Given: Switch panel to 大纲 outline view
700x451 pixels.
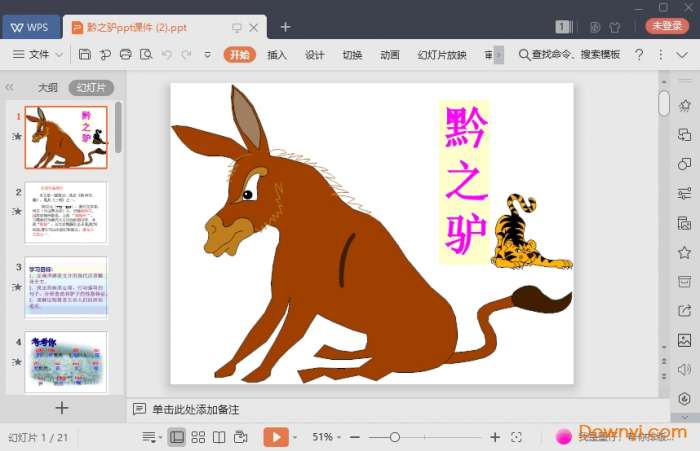Looking at the screenshot, I should point(48,88).
